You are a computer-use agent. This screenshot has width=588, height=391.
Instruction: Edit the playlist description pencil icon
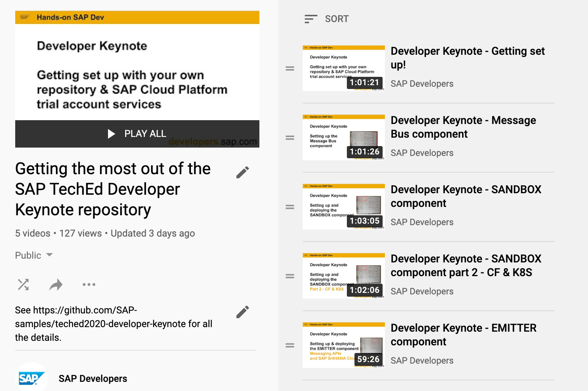tap(242, 312)
